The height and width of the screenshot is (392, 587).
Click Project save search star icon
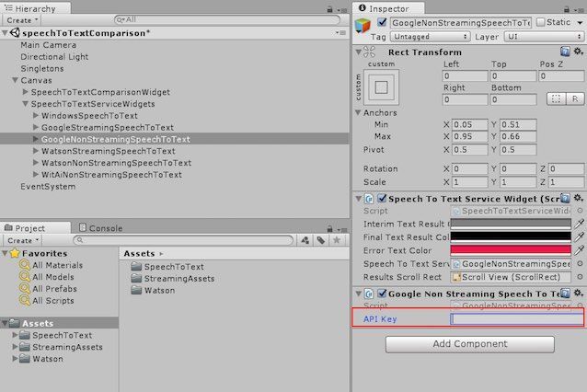(x=337, y=240)
